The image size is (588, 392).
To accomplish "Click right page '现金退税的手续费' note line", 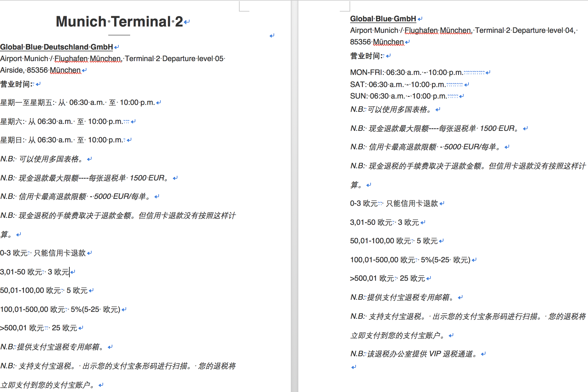I will click(x=468, y=166).
